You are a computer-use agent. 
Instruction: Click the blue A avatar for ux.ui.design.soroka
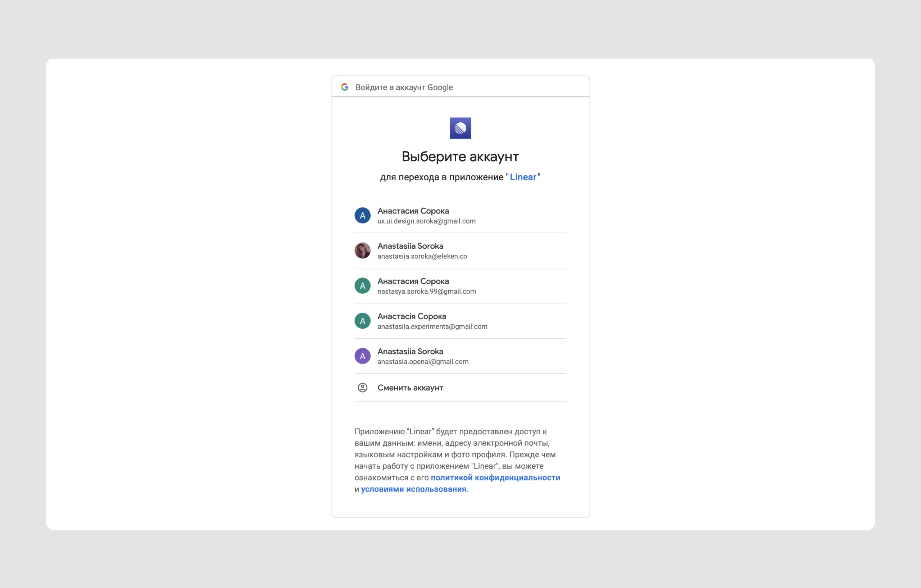coord(362,216)
